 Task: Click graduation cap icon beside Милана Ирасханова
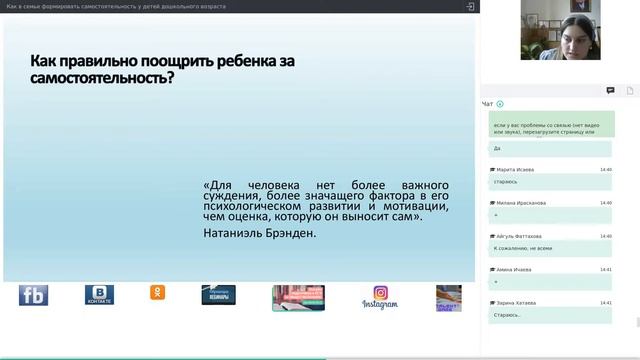click(x=492, y=203)
